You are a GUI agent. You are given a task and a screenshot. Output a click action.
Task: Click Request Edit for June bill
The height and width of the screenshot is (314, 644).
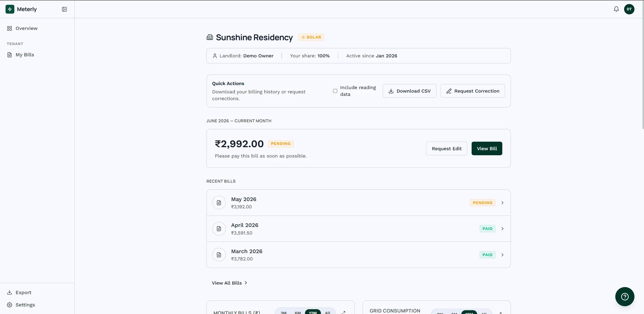point(447,148)
